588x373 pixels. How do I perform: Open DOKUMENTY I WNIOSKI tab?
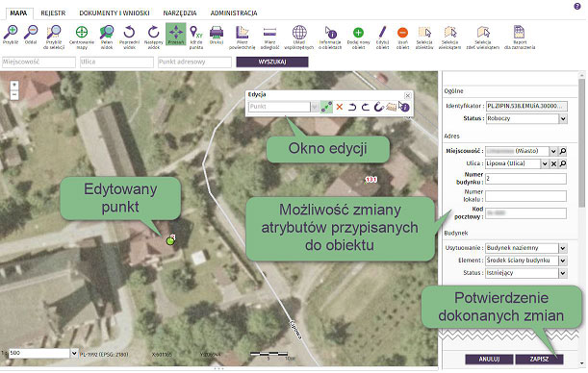coord(115,13)
